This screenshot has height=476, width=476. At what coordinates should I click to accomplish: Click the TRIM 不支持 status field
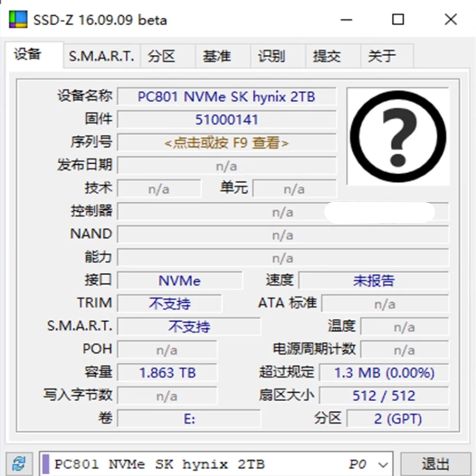pos(169,303)
